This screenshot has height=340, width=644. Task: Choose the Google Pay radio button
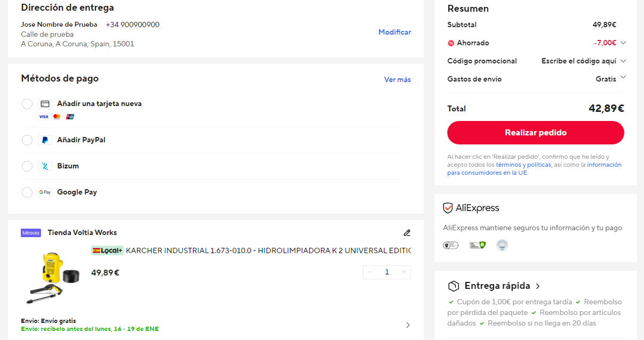point(27,192)
